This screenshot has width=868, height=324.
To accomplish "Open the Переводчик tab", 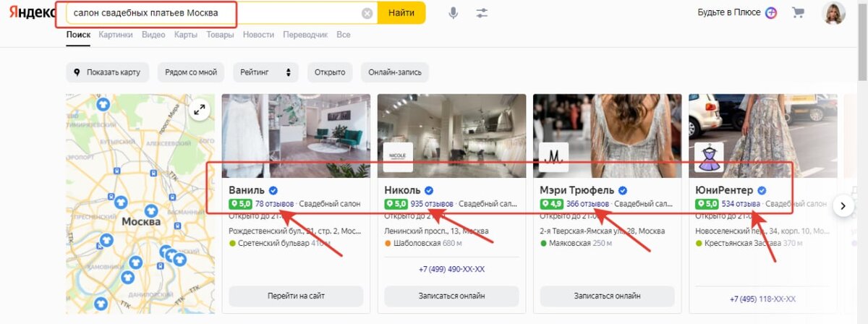I will (x=305, y=35).
